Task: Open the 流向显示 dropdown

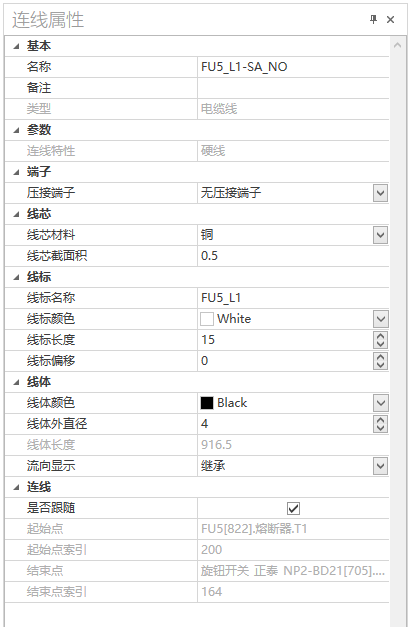Action: (380, 466)
